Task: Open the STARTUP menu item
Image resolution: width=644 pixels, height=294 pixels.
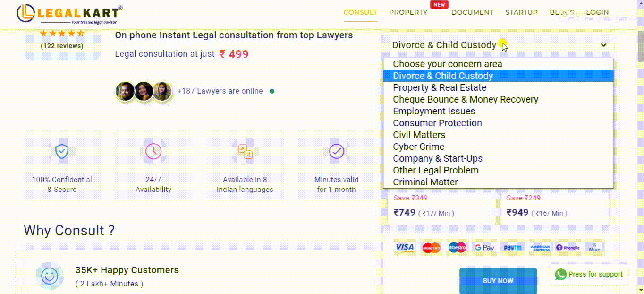Action: click(x=521, y=13)
